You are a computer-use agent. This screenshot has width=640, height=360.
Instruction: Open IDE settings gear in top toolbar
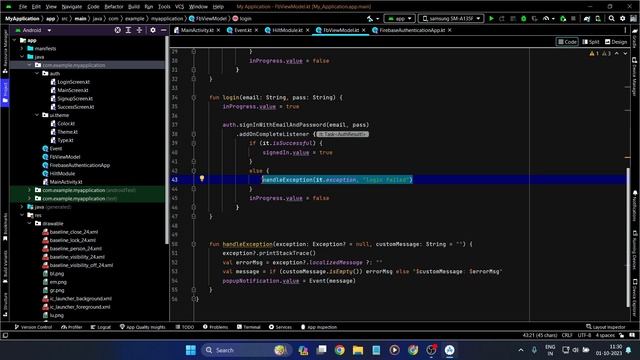click(x=622, y=18)
